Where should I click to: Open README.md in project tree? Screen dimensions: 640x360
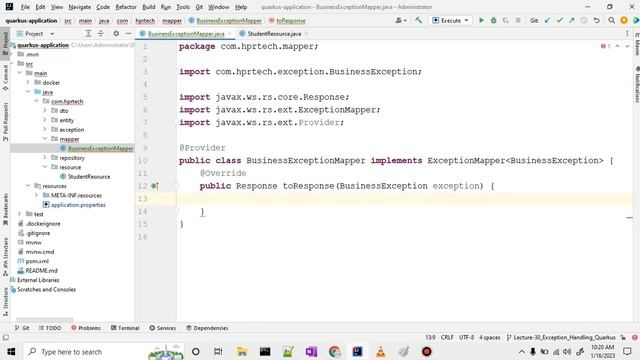tap(41, 270)
